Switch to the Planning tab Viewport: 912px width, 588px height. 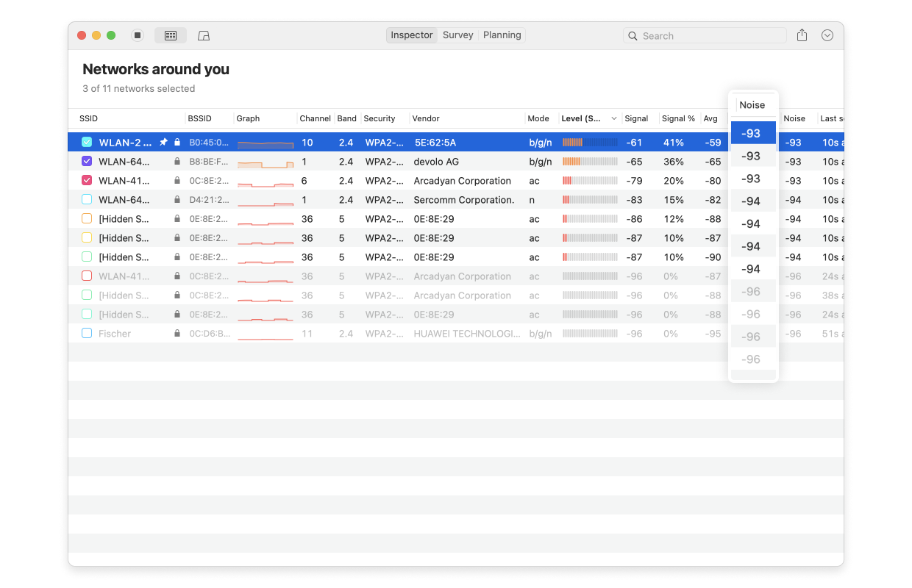501,35
